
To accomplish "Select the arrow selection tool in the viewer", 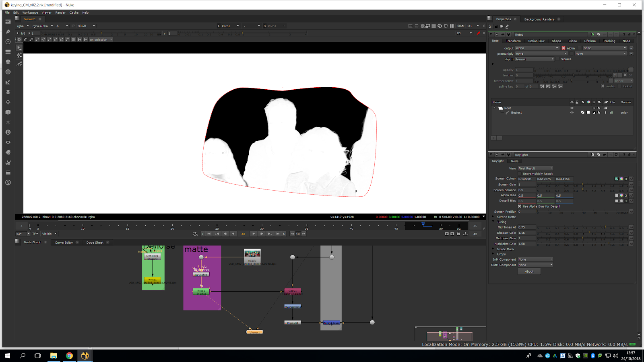I will point(19,48).
